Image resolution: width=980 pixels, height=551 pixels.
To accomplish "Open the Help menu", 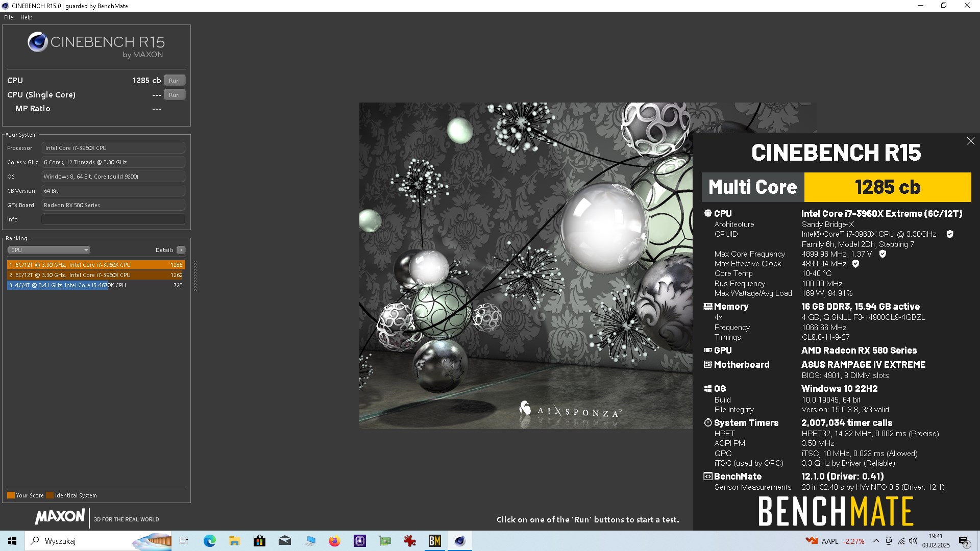I will pos(27,17).
